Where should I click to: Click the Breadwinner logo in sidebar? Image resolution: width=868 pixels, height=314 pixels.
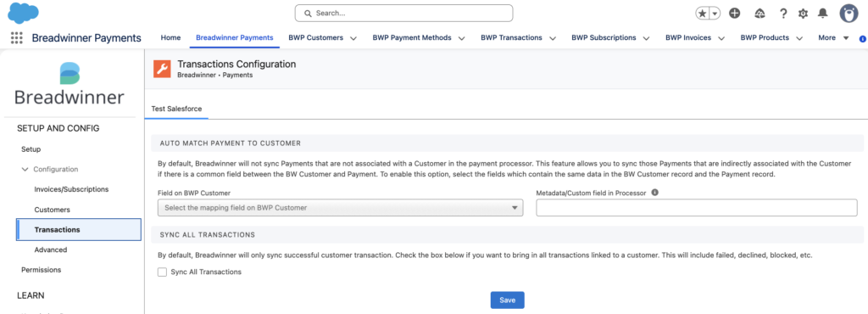click(70, 84)
